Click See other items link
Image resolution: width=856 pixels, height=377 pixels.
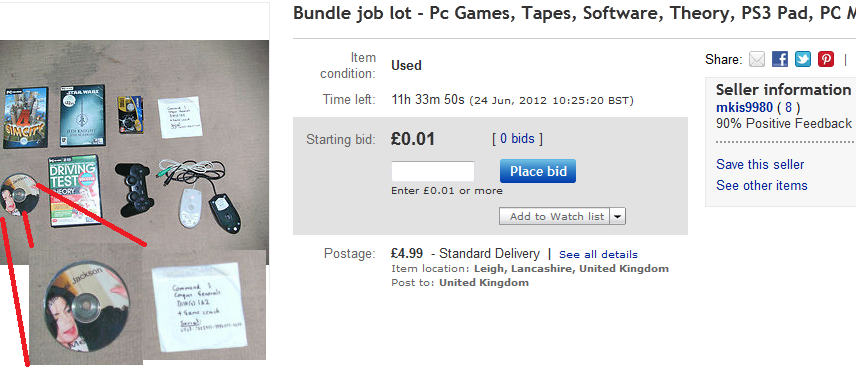[x=762, y=185]
